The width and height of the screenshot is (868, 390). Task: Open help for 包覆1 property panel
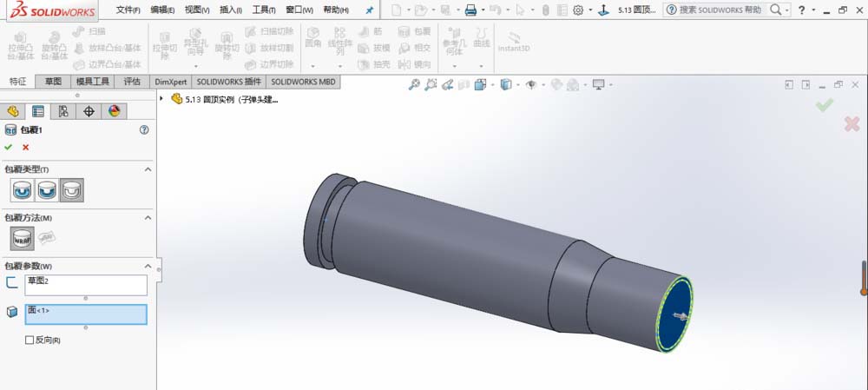coord(144,129)
